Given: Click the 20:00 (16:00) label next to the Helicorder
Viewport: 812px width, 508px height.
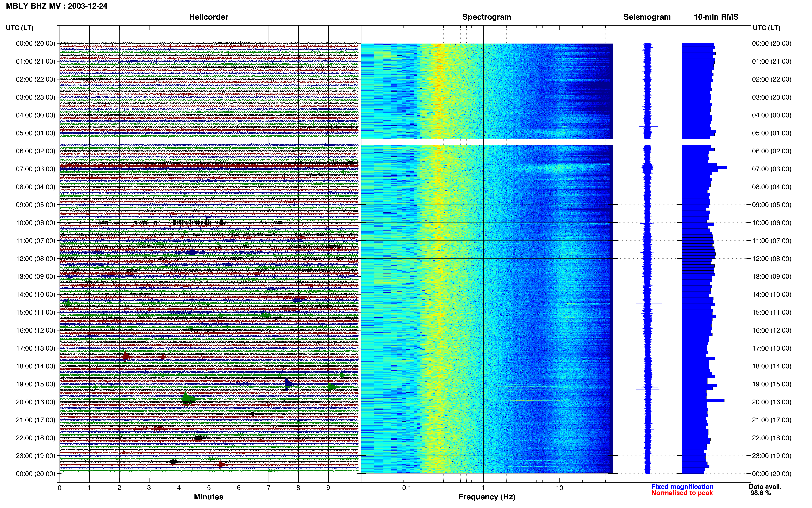Looking at the screenshot, I should (36, 402).
